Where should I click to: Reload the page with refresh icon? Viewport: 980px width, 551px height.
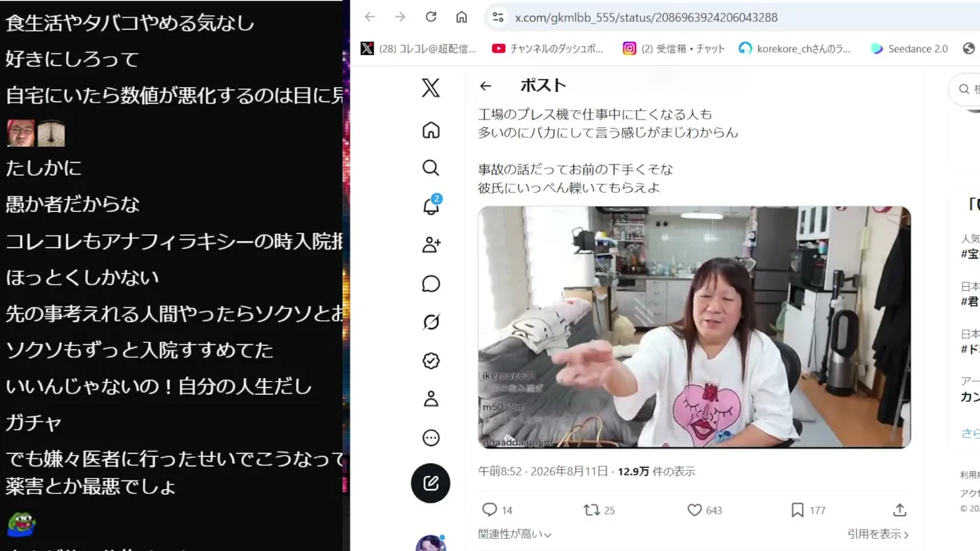430,17
